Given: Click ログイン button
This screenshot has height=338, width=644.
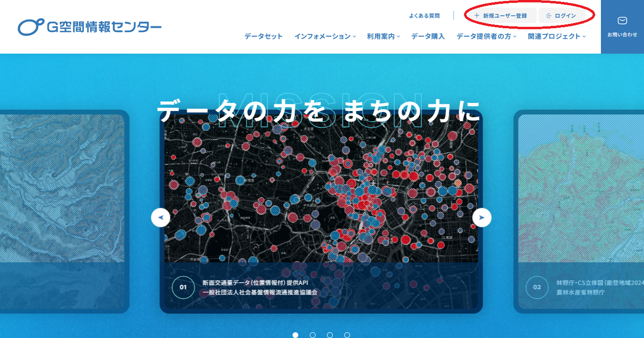Looking at the screenshot, I should (562, 16).
